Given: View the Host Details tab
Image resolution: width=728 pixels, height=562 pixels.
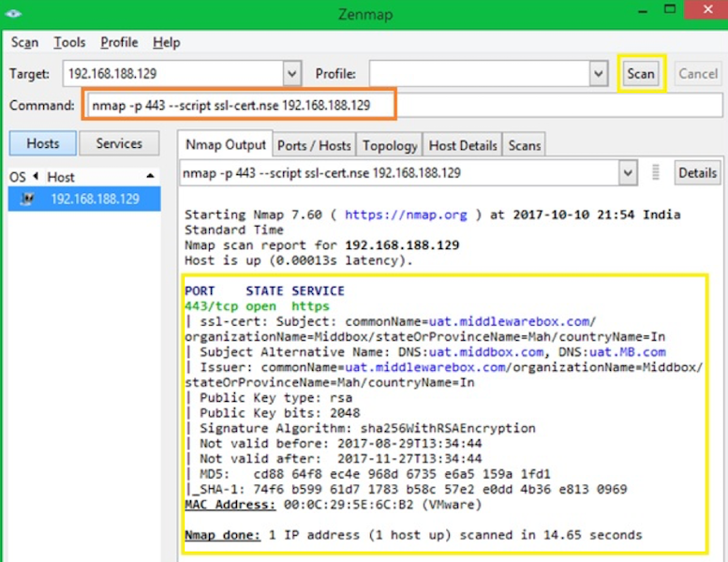Looking at the screenshot, I should pyautogui.click(x=463, y=145).
